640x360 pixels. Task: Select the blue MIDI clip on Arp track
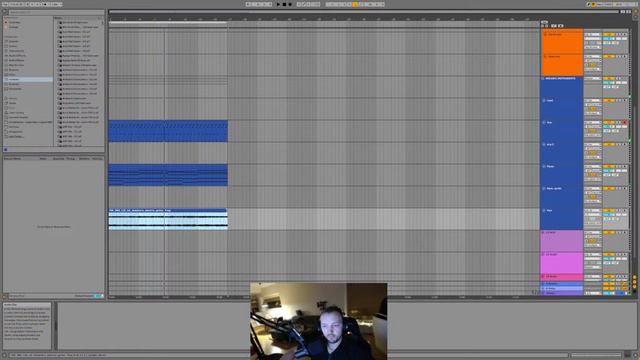(x=168, y=131)
